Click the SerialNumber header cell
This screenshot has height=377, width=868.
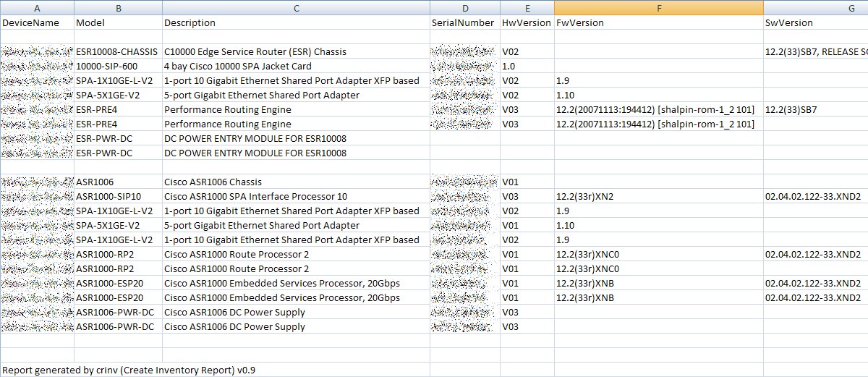click(x=465, y=22)
